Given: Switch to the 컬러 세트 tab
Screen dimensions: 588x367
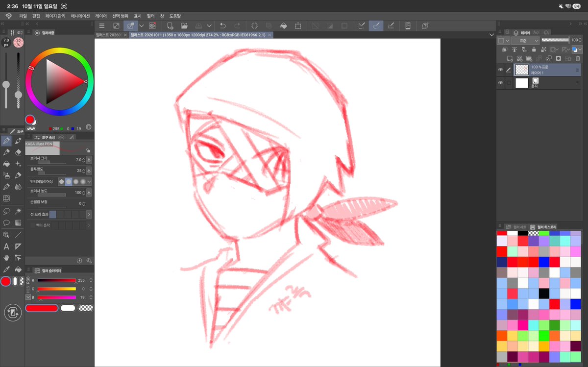Looking at the screenshot, I should coord(516,227).
